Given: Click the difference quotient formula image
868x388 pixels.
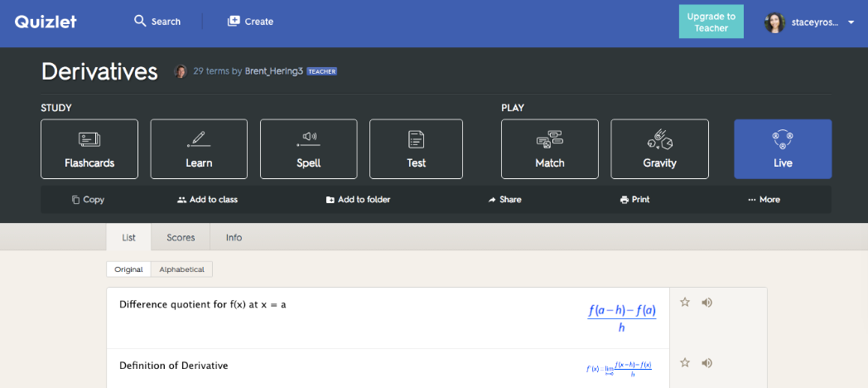Looking at the screenshot, I should click(x=622, y=318).
